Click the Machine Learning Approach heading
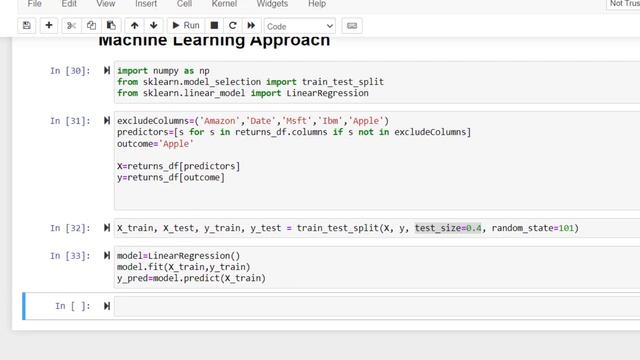 click(214, 41)
